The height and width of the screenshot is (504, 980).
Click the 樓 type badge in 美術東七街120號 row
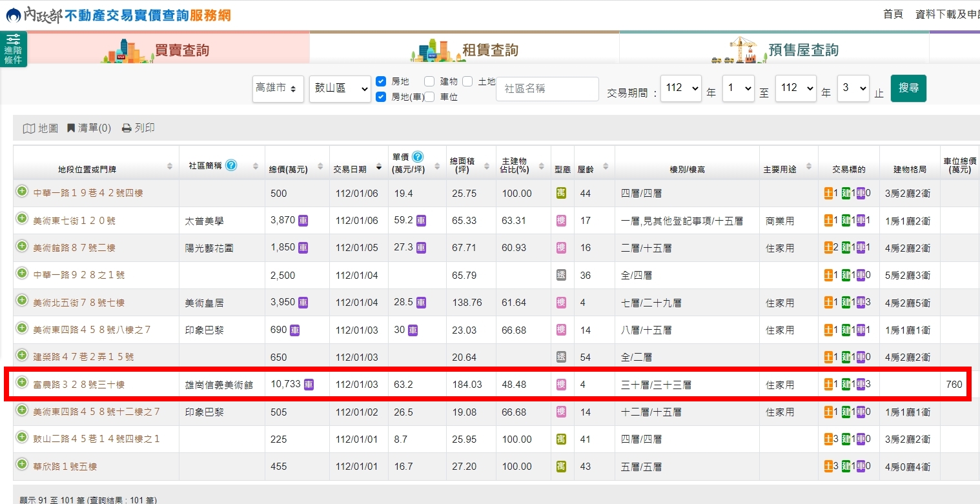point(561,221)
